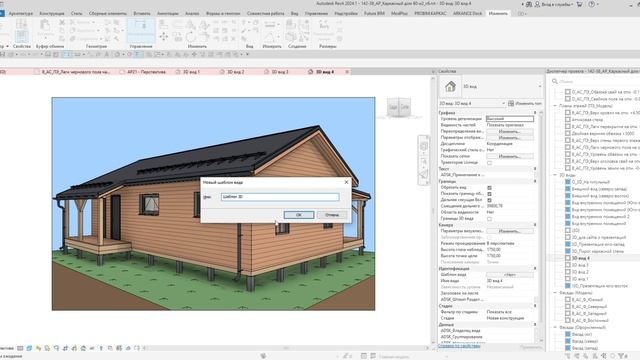Click the Cut scissors icon in the ribbon
Screen dimensions: 640x360
62,22
